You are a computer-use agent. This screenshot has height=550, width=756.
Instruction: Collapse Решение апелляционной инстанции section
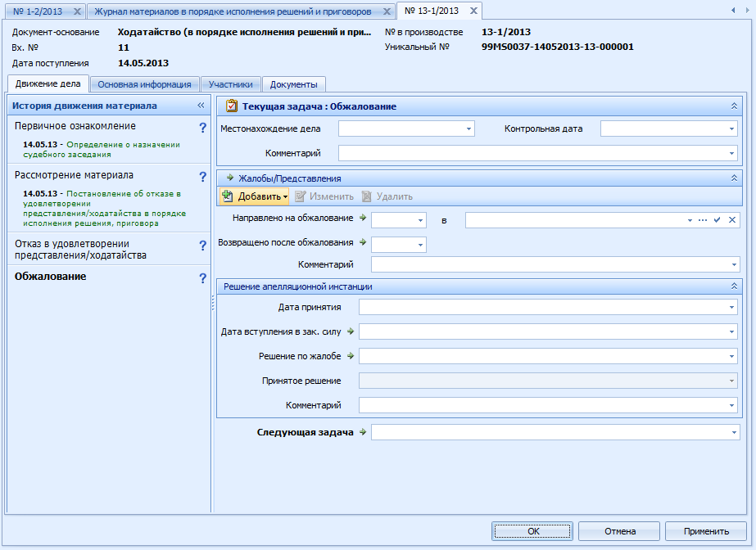pos(734,286)
